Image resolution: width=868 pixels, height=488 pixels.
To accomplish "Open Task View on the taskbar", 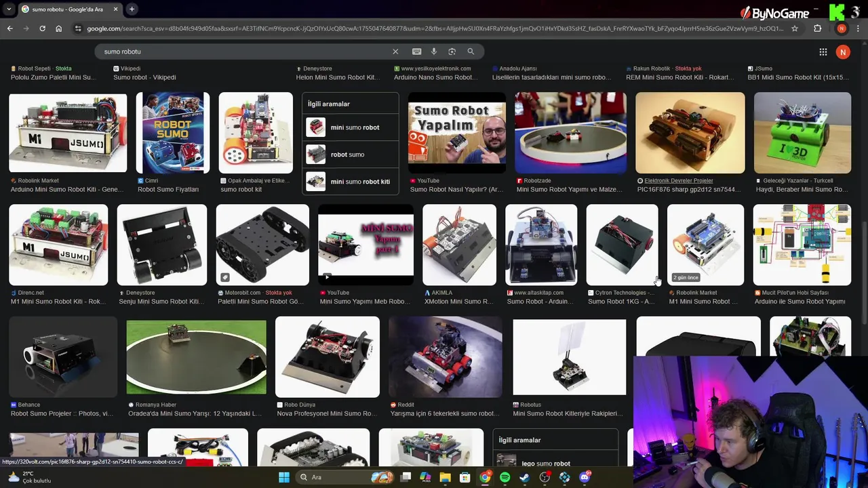I will click(406, 477).
